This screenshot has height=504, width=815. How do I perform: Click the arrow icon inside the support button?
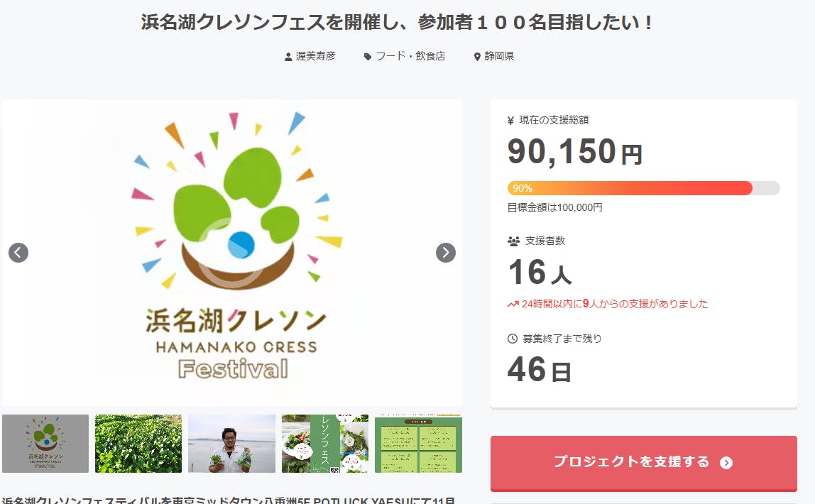[x=726, y=463]
